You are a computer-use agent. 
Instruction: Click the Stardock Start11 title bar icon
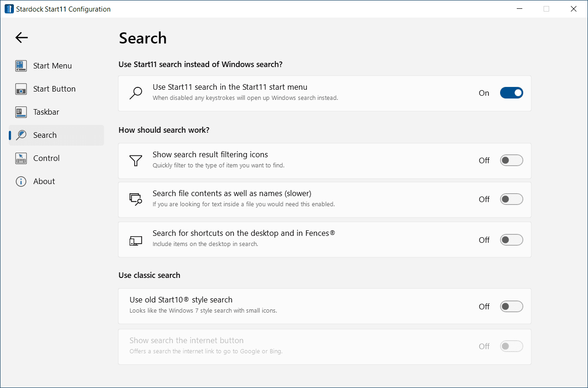click(x=9, y=9)
